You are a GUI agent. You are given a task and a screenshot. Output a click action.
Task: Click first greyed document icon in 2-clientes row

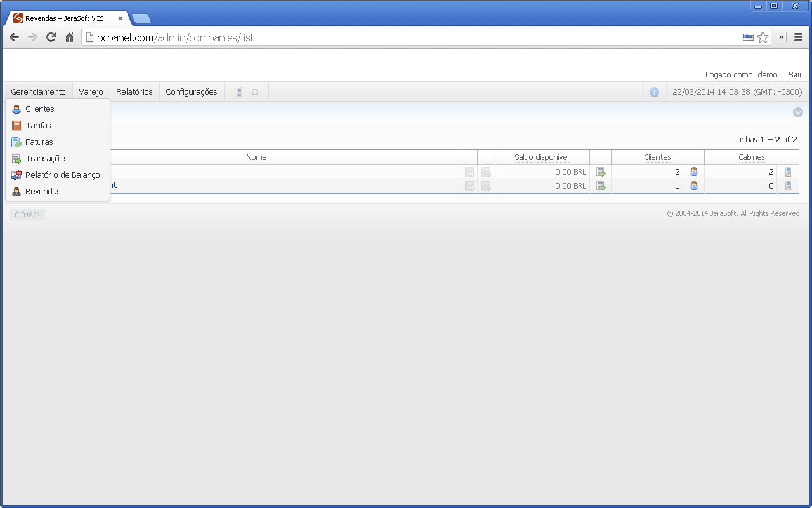(x=469, y=172)
